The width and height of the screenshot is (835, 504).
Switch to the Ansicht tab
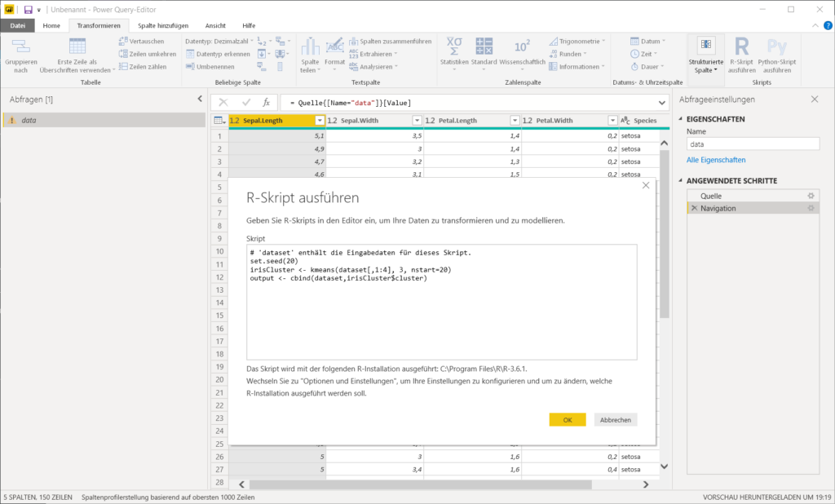pyautogui.click(x=215, y=25)
